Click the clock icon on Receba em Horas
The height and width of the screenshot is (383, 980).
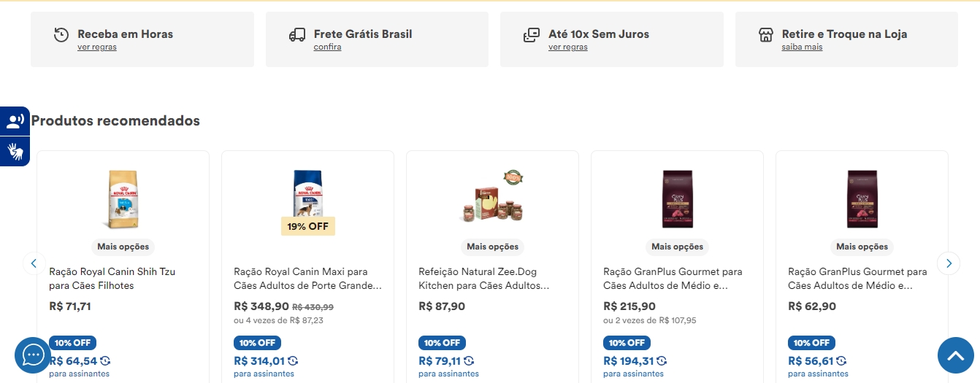point(61,35)
